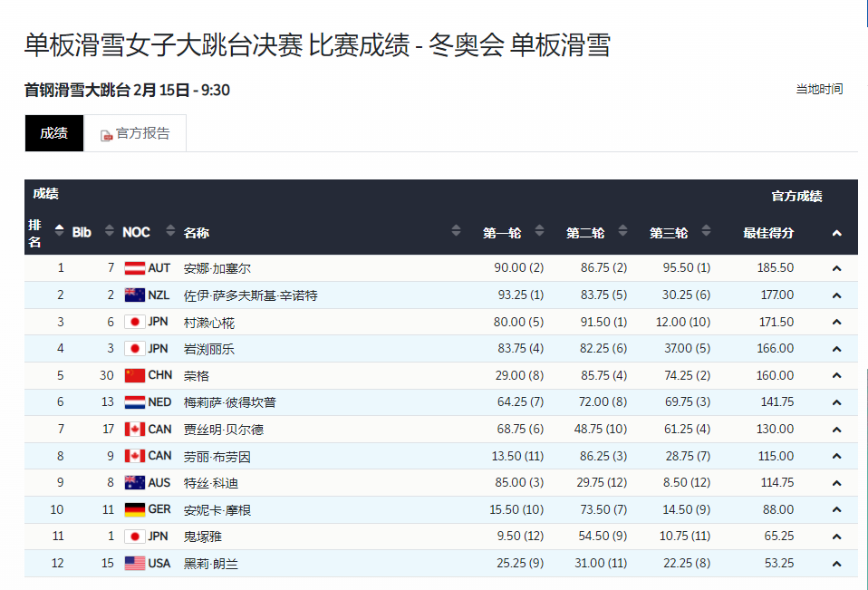Click the PDF icon on 官方报告 tab
Image resolution: width=868 pixels, height=590 pixels.
106,135
